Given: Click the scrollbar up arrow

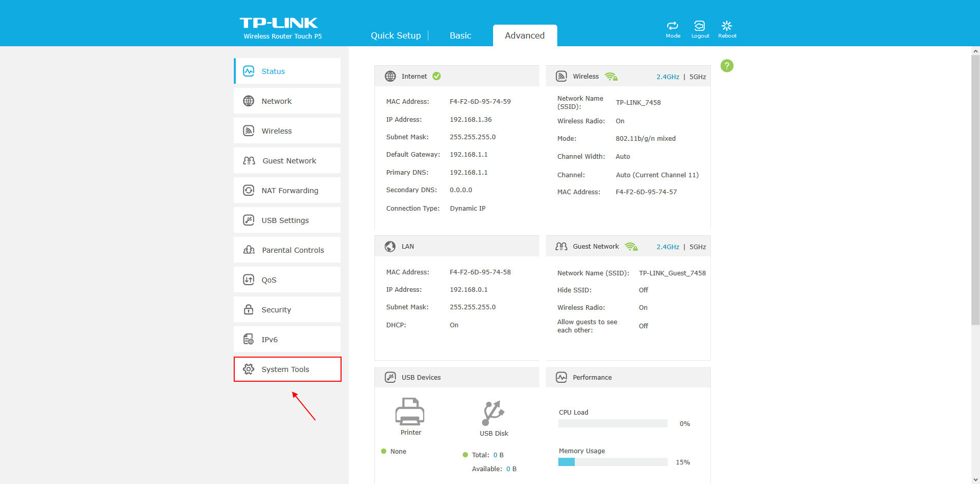Looking at the screenshot, I should [975, 51].
